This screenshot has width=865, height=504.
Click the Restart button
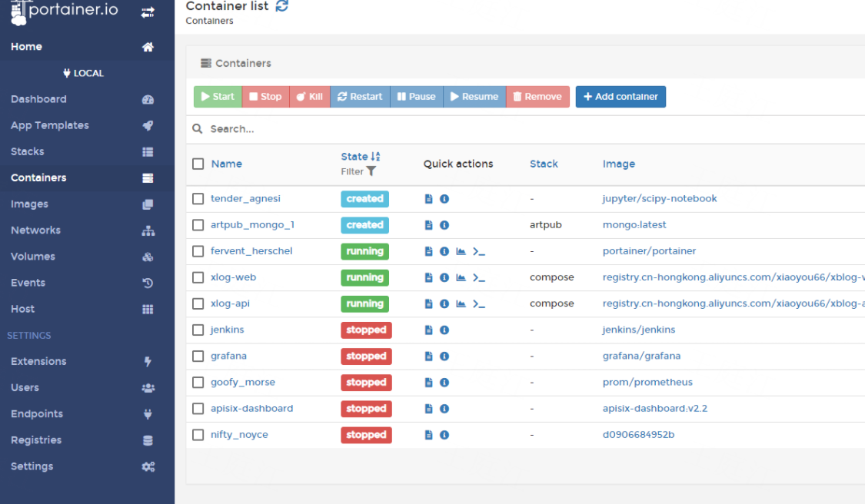360,97
